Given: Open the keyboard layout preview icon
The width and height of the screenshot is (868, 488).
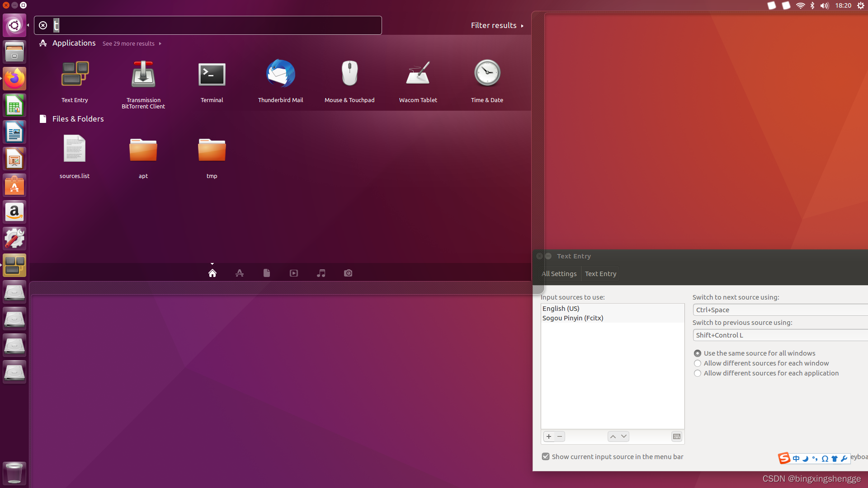Looking at the screenshot, I should coord(676,436).
